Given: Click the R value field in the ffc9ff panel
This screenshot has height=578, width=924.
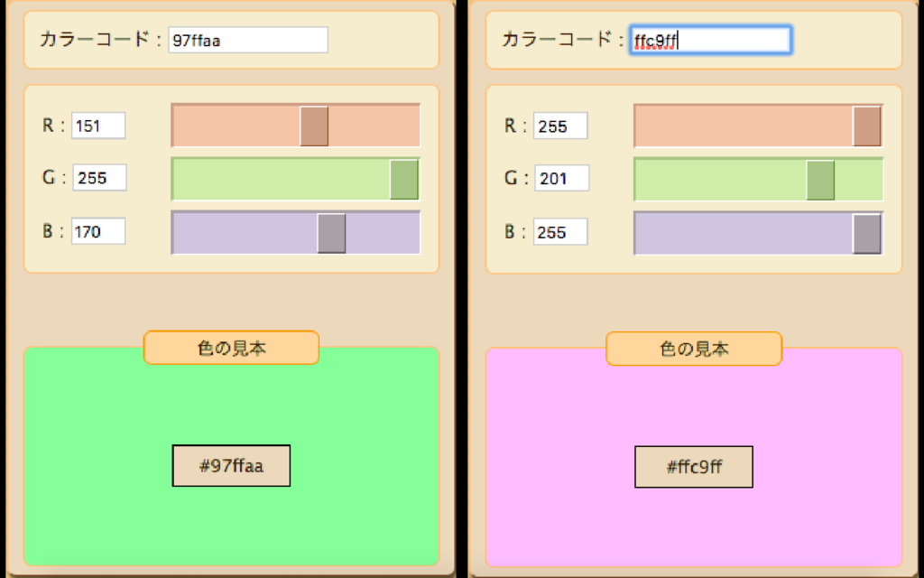Looking at the screenshot, I should tap(560, 126).
